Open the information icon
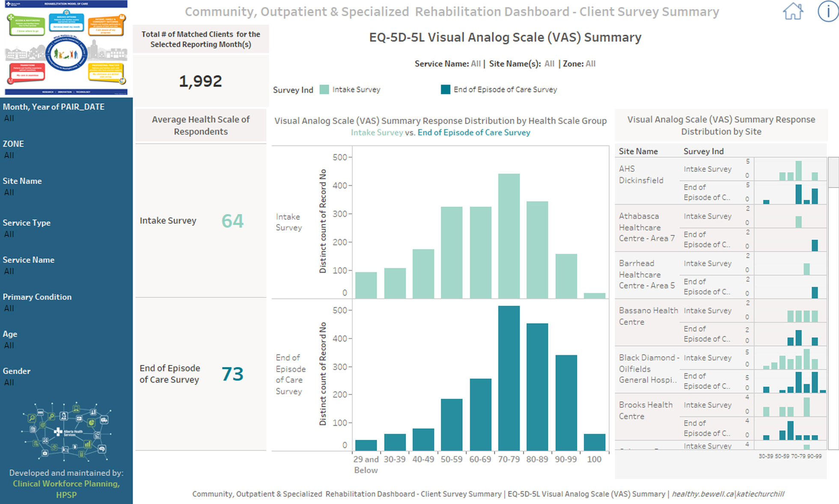This screenshot has height=504, width=839. [x=828, y=11]
